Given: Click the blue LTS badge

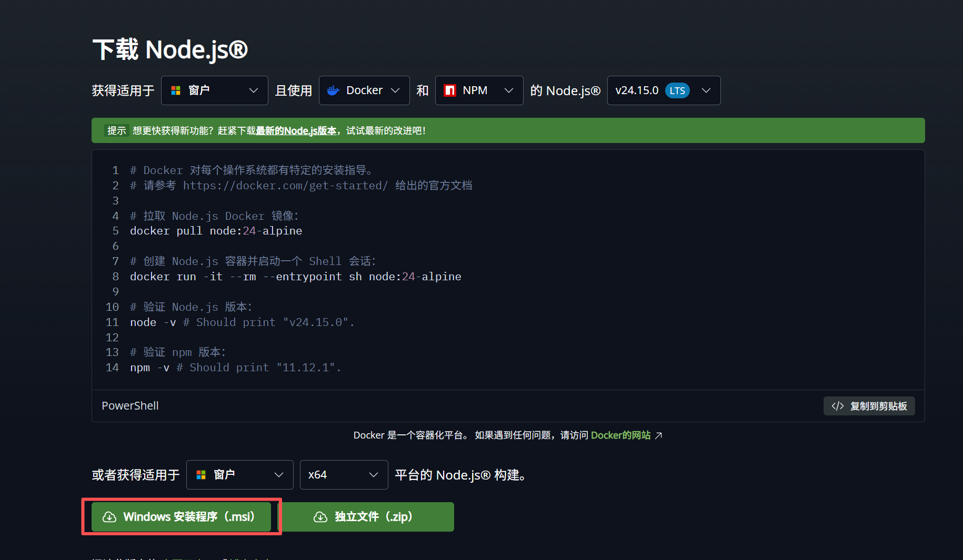Looking at the screenshot, I should pyautogui.click(x=677, y=90).
